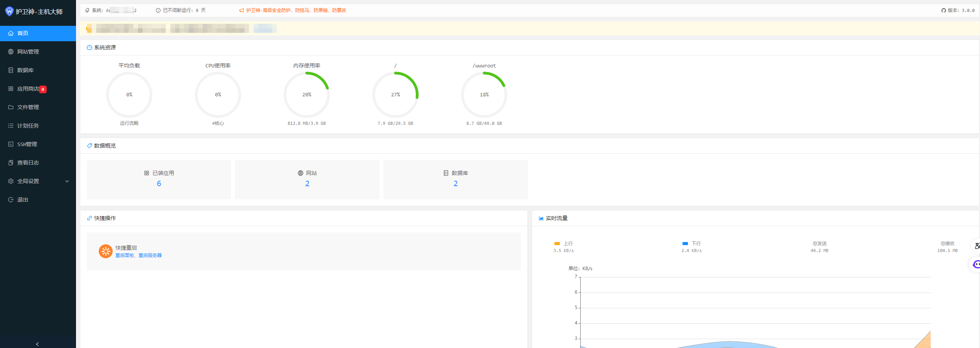Open 应用商店 in the sidebar
Viewport: 980px width, 348px height.
(x=38, y=89)
